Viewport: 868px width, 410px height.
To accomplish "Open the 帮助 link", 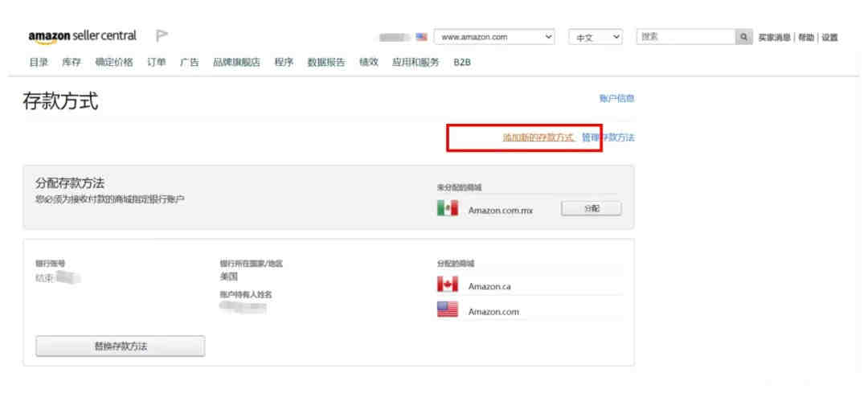I will click(806, 38).
